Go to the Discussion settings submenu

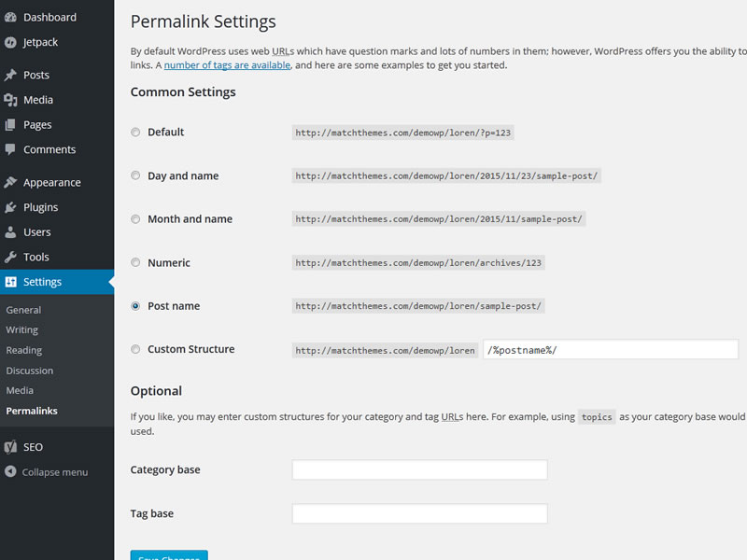pos(30,371)
